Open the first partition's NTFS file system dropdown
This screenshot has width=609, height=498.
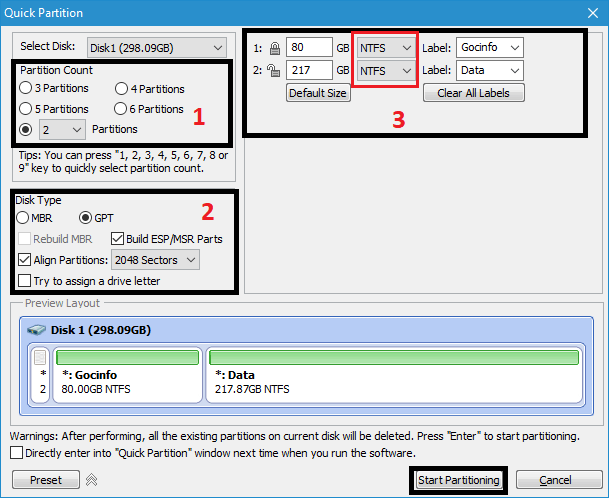pos(386,47)
